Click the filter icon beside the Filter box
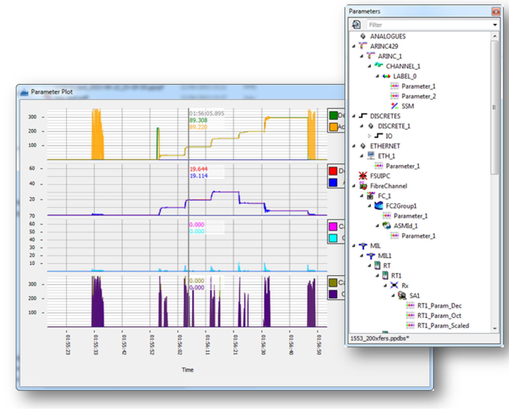 [x=356, y=24]
